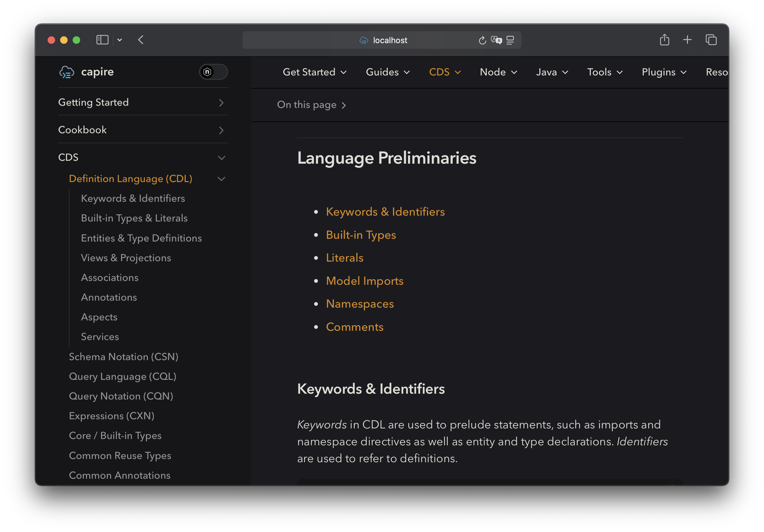Open Query Language (CQL) page
764x532 pixels.
coord(122,376)
